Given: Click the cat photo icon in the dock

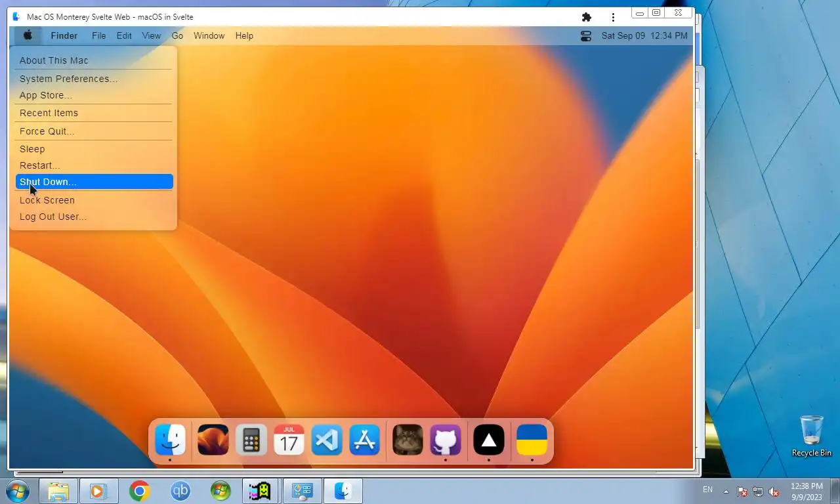Looking at the screenshot, I should tap(408, 440).
